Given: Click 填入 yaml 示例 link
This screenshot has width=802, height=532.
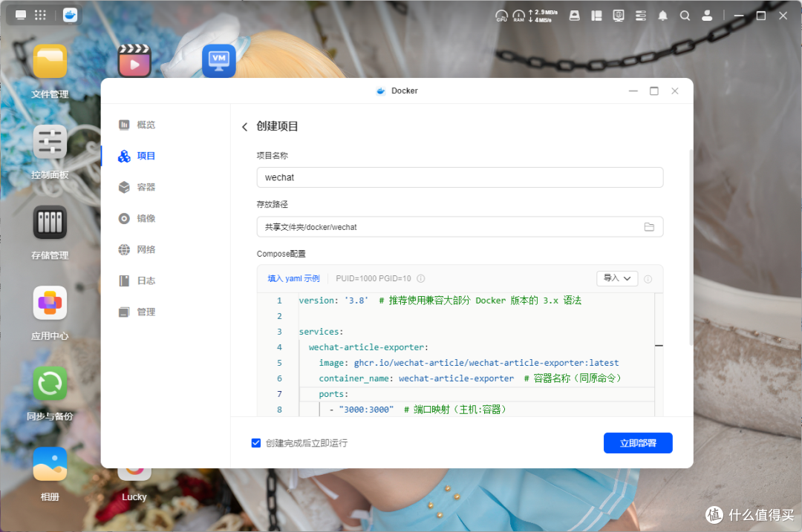Looking at the screenshot, I should tap(293, 278).
